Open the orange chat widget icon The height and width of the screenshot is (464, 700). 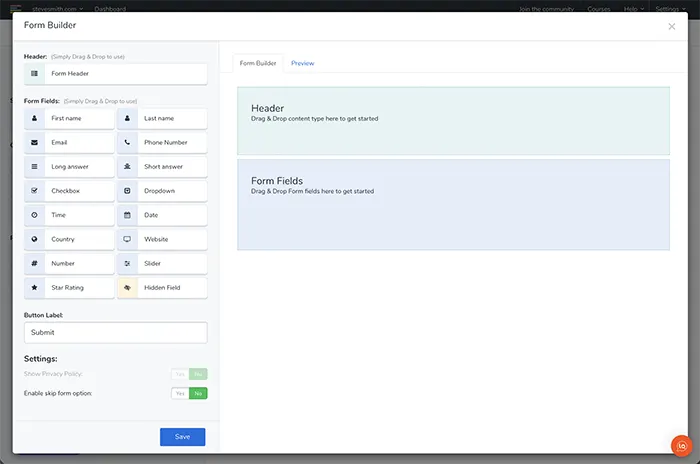click(x=682, y=446)
